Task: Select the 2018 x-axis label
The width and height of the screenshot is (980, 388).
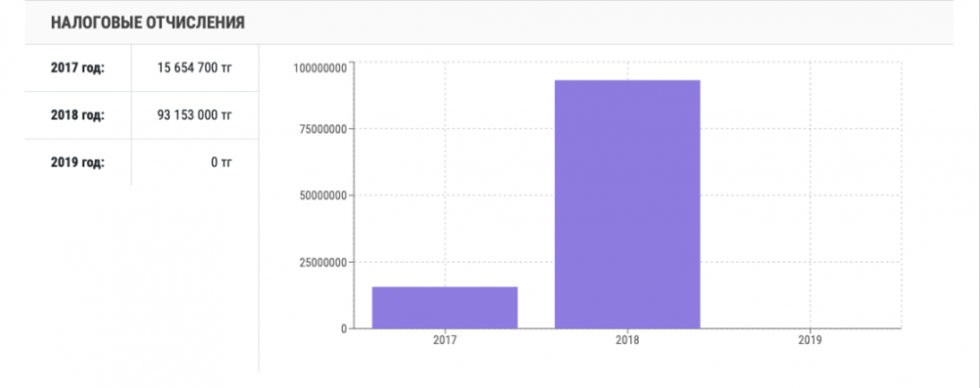Action: [x=627, y=341]
